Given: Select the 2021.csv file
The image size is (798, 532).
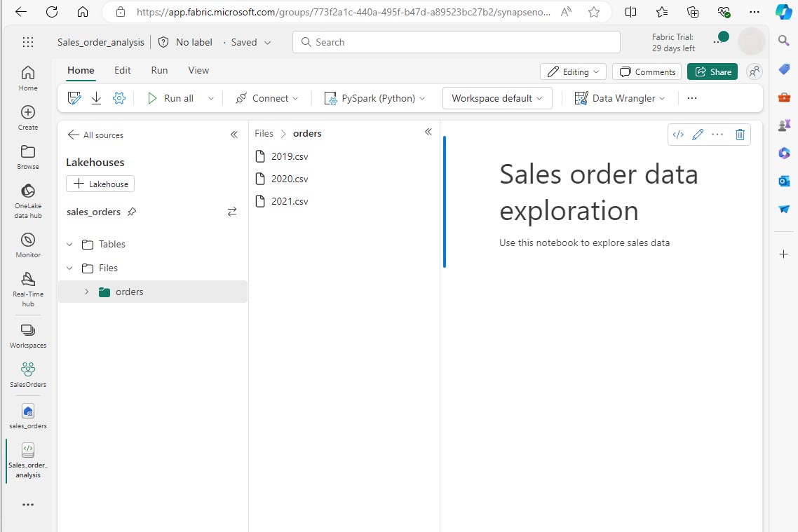Looking at the screenshot, I should coord(282,201).
